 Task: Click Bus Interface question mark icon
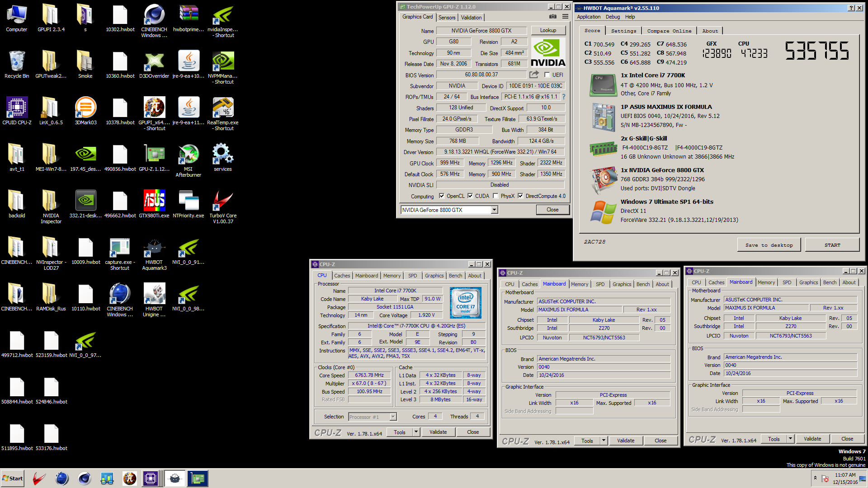(564, 97)
